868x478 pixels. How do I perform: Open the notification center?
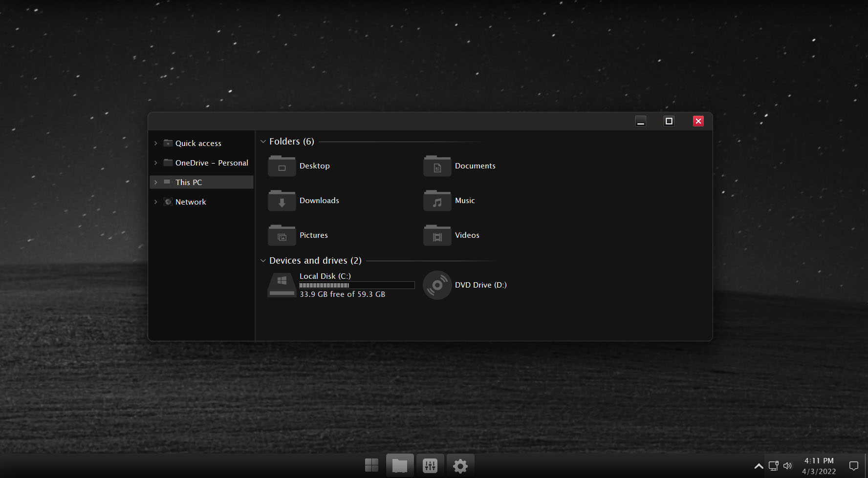click(x=853, y=465)
